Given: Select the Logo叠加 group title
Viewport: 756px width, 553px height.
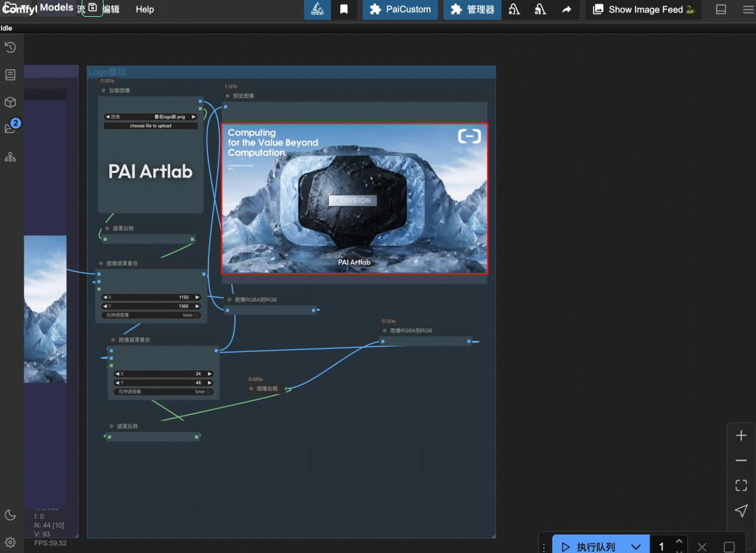Looking at the screenshot, I should tap(107, 72).
